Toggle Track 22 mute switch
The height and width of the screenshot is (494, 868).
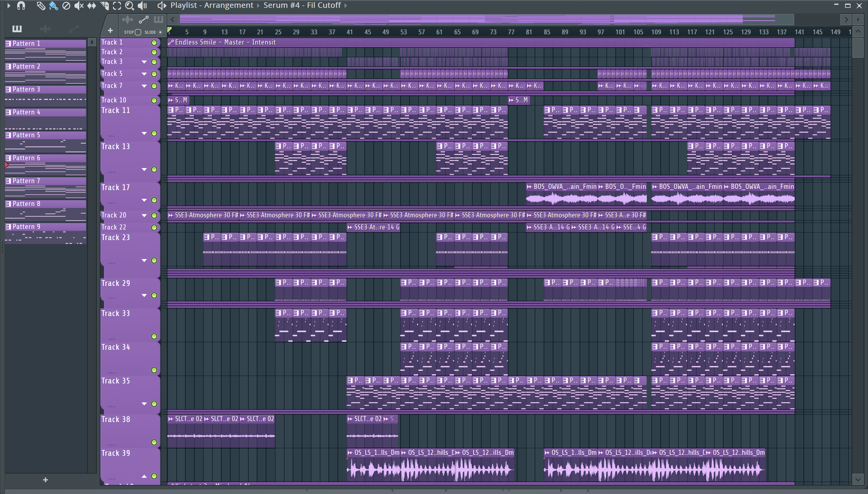(154, 227)
